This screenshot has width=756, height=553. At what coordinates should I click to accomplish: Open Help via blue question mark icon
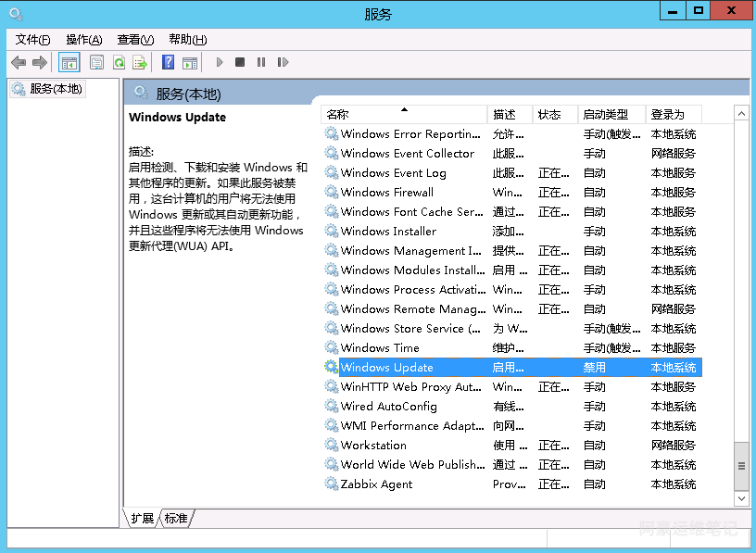coord(168,62)
